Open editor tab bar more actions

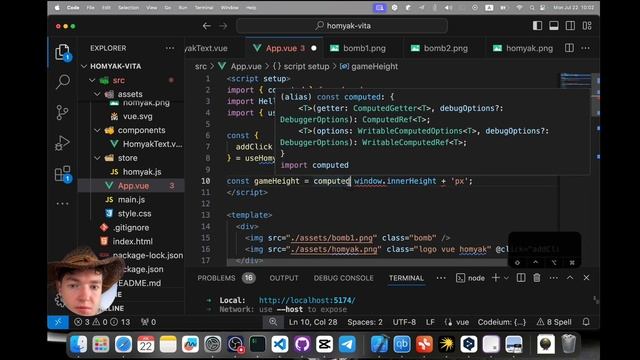point(585,48)
